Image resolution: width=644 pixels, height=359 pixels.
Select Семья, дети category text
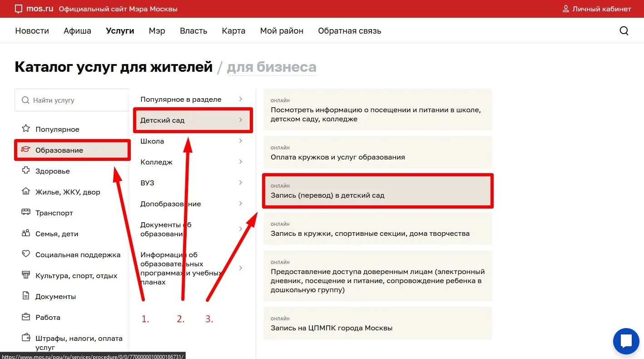(57, 234)
